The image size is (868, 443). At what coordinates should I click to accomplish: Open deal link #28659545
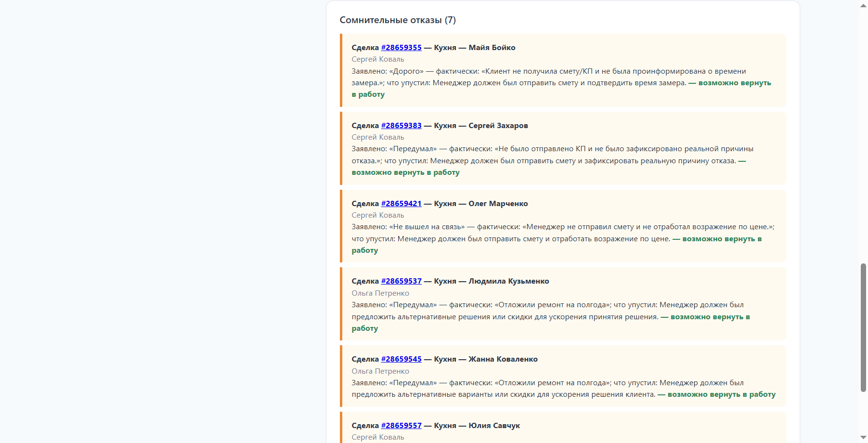coord(401,359)
